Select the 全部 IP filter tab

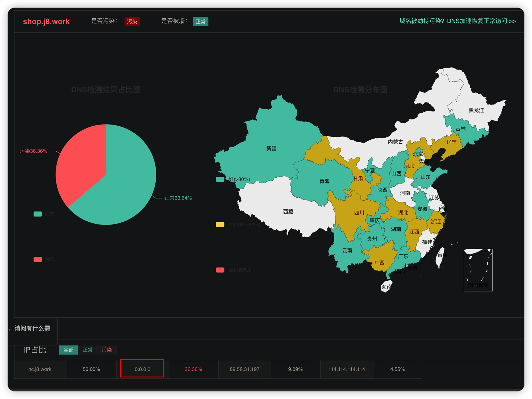[x=68, y=350]
